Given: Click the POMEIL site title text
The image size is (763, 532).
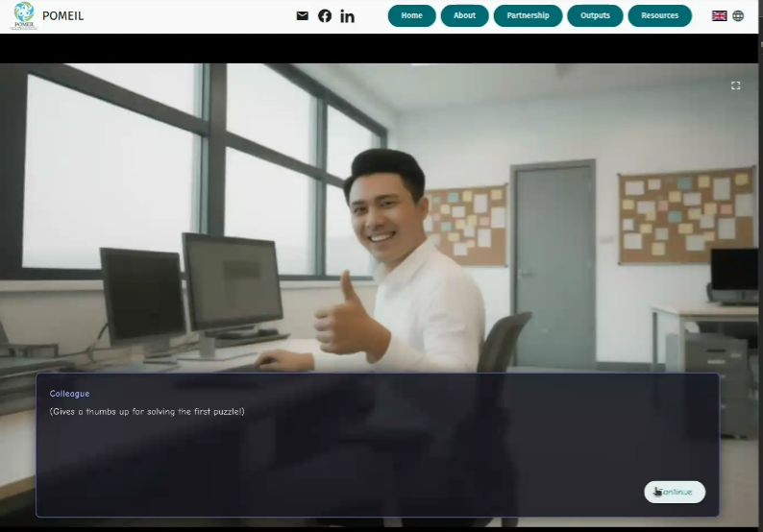Looking at the screenshot, I should (62, 16).
